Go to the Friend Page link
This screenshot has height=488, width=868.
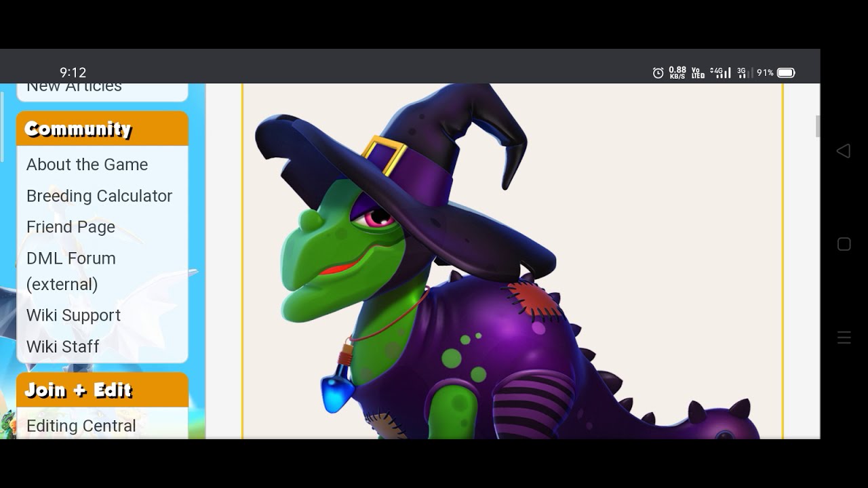coord(71,227)
